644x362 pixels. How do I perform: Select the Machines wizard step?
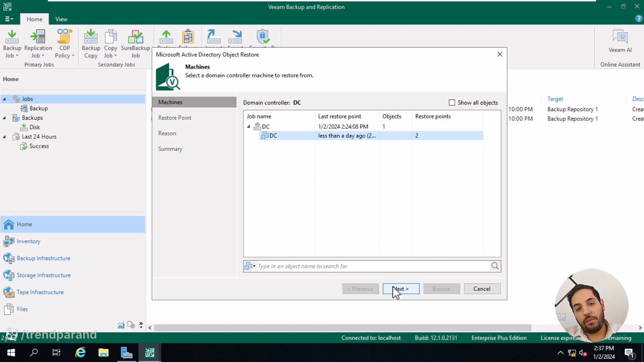point(194,102)
